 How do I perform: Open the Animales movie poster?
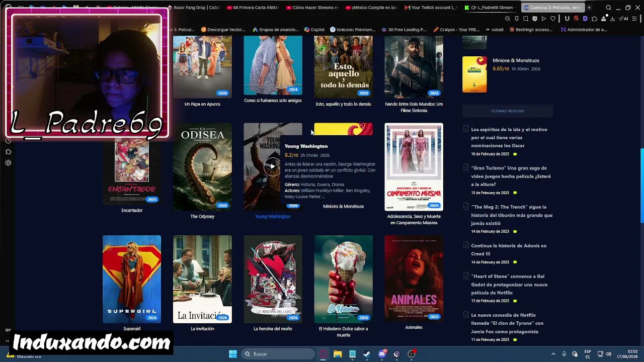[x=414, y=279]
